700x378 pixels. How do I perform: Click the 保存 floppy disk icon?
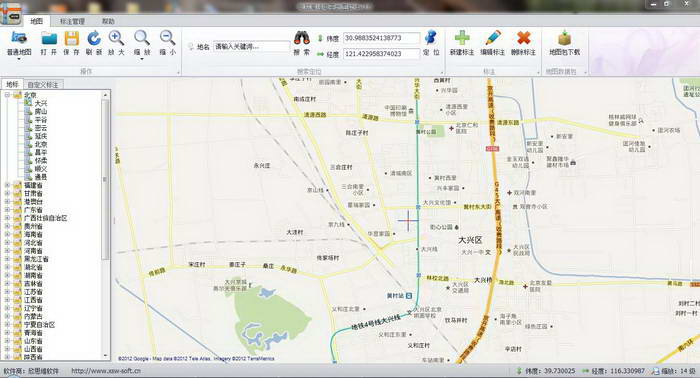[x=71, y=39]
